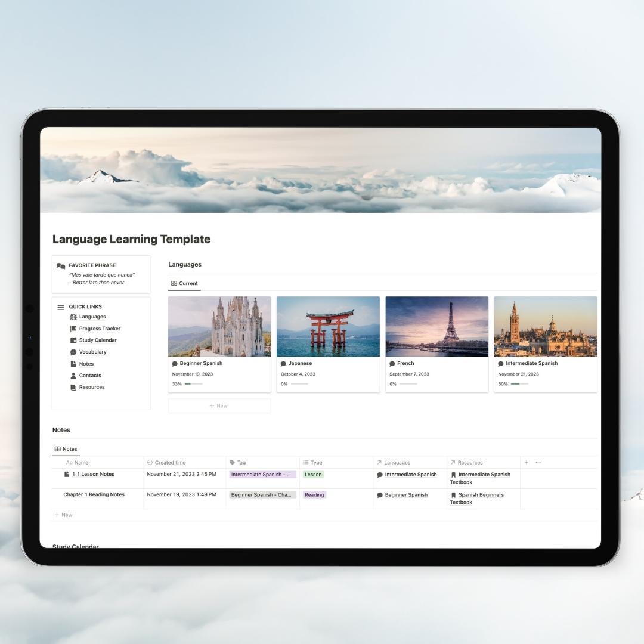Select the Current gallery view tab
The width and height of the screenshot is (644, 644).
pyautogui.click(x=184, y=283)
